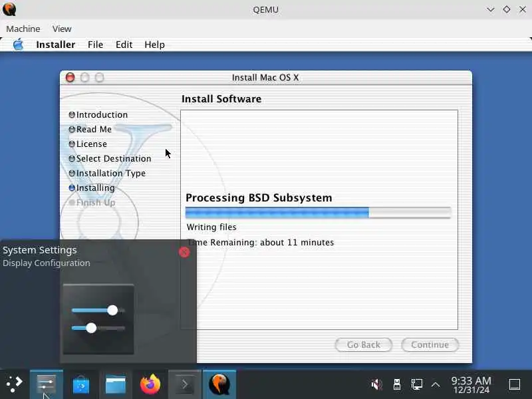
Task: Click the Go Back button
Action: 363,344
